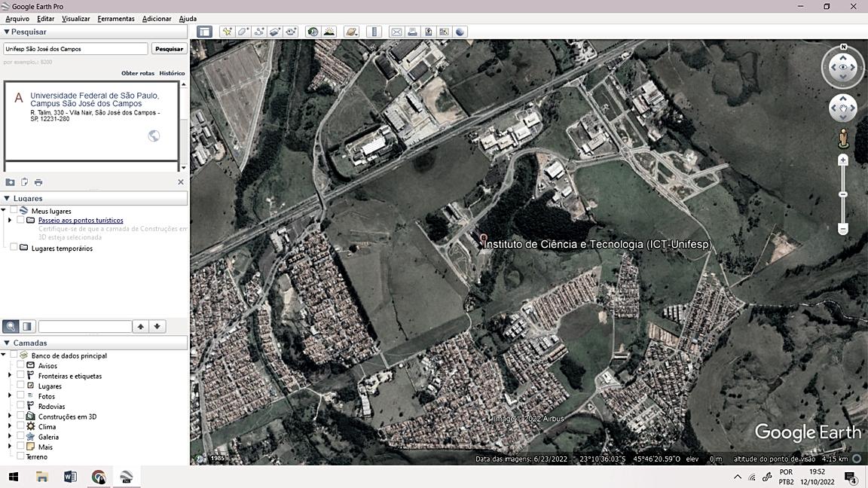This screenshot has height=488, width=868.
Task: Toggle the sidebar visibility toolbar button
Action: tap(204, 32)
